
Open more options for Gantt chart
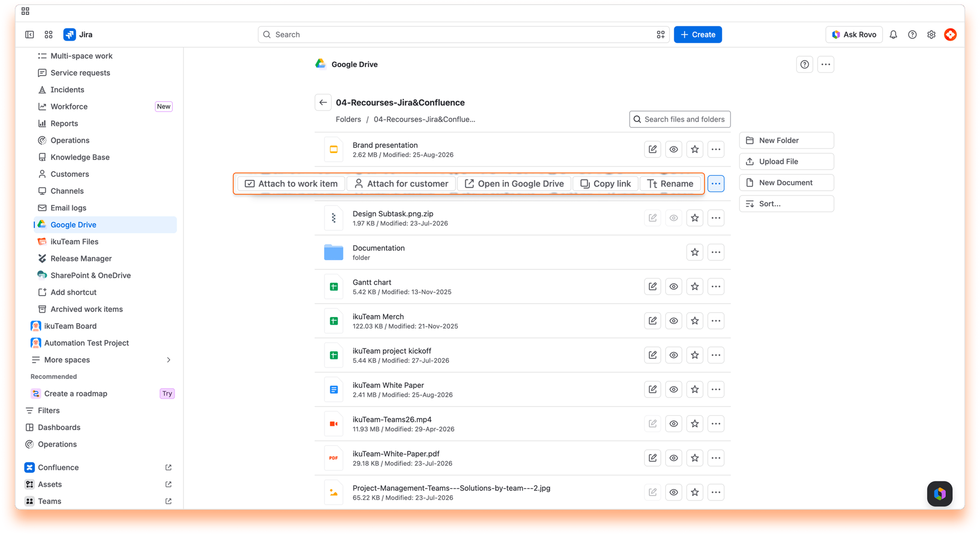[716, 286]
